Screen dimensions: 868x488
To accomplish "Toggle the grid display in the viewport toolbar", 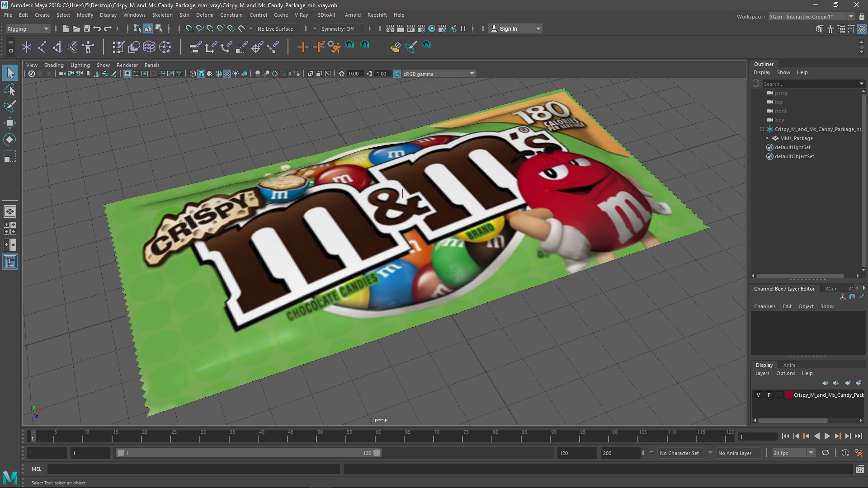I will pos(127,74).
